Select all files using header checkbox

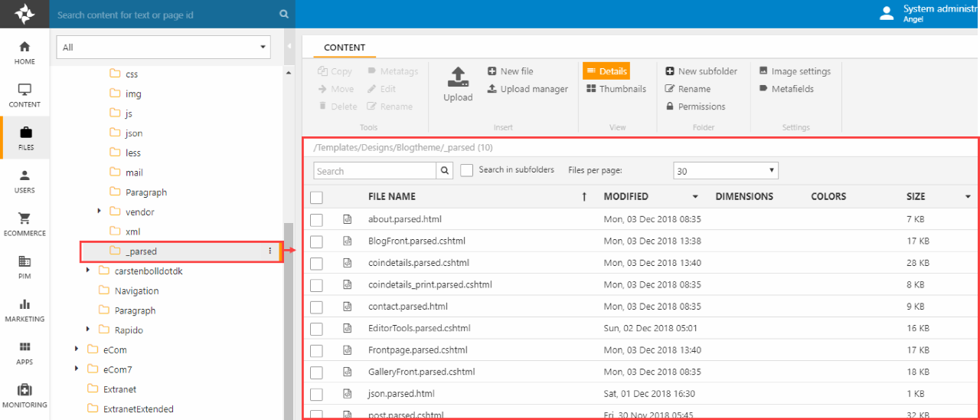click(316, 197)
